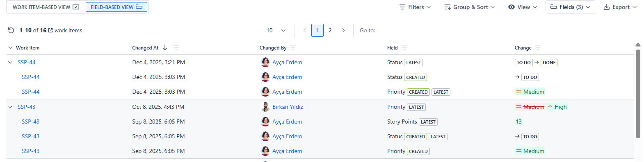Select page 1 in pagination
644x162 pixels.
tap(317, 30)
